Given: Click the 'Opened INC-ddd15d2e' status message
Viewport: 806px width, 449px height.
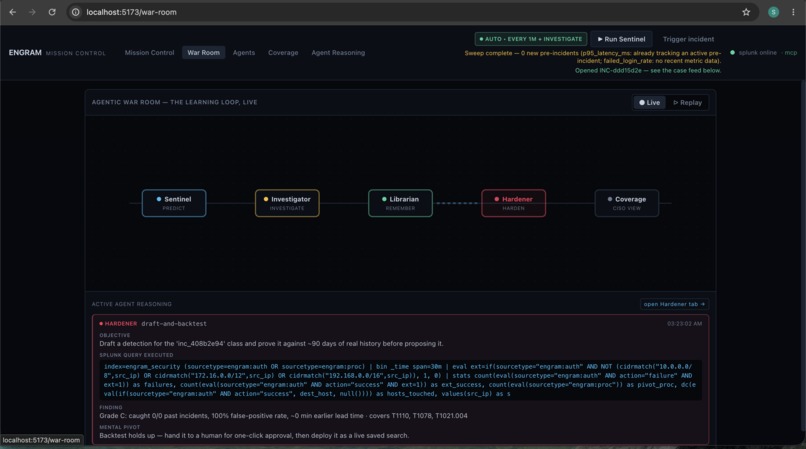Looking at the screenshot, I should (x=648, y=70).
